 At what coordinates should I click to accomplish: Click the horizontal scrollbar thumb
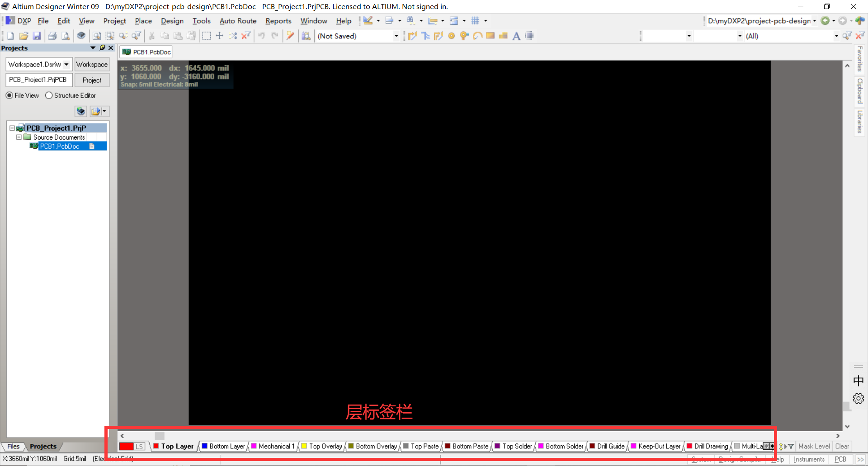coord(160,436)
